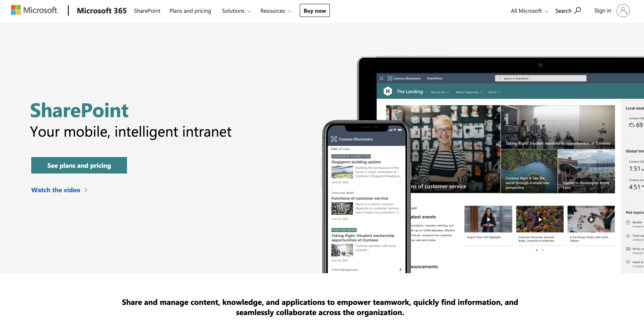This screenshot has width=644, height=328.
Task: Click the Contoso Electronics SharePoint icon
Action: coord(389,78)
